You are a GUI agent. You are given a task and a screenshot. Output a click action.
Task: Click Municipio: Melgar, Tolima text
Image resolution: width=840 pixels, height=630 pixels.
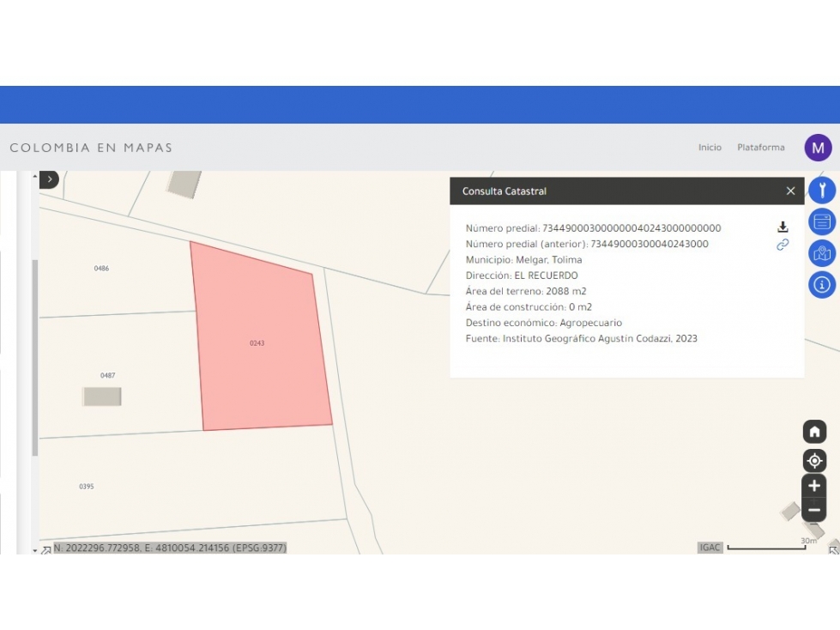point(524,260)
